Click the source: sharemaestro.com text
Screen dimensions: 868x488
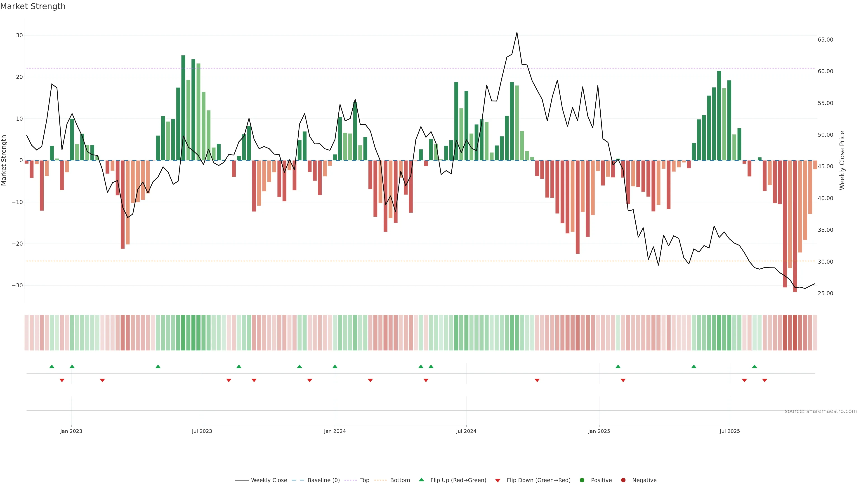coord(821,411)
